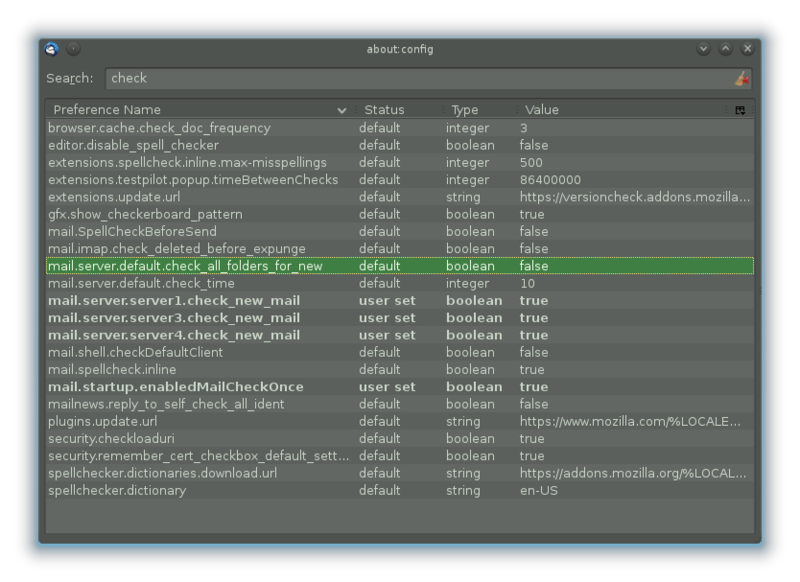Open the column selector icon above the scrollbar

point(742,110)
